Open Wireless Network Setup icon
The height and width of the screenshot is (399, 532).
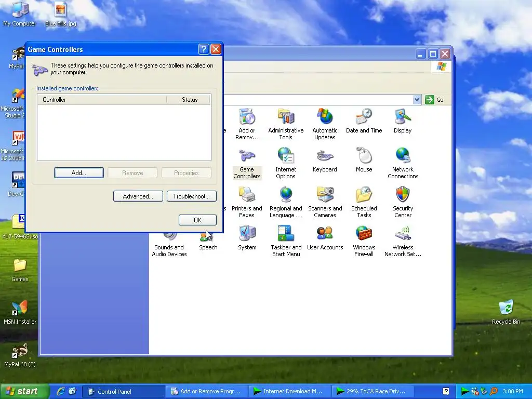coord(403,241)
